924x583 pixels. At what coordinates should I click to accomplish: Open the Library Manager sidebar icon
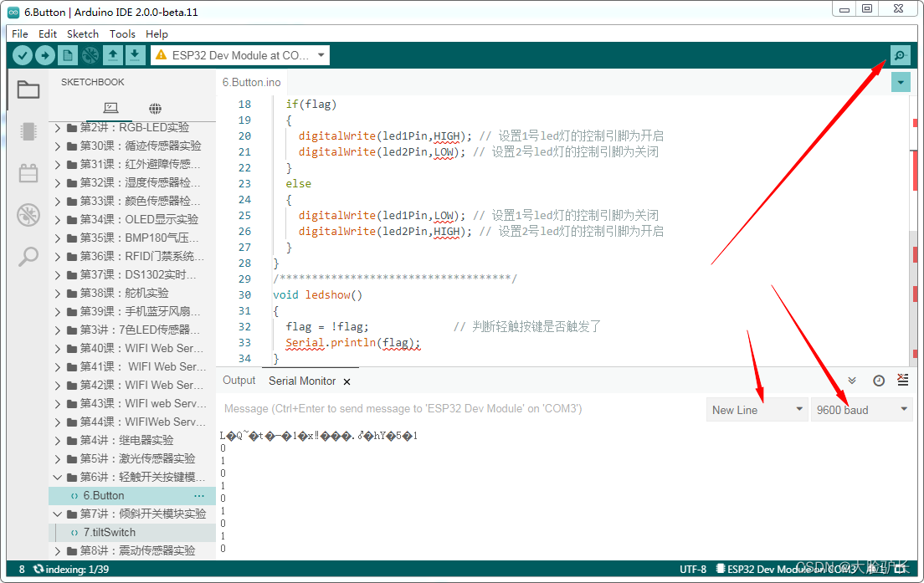click(28, 173)
